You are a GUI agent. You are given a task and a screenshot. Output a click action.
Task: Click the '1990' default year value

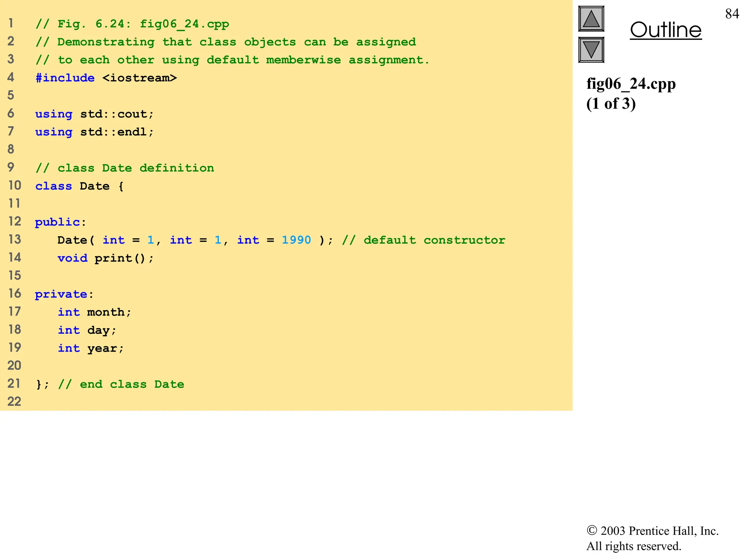click(296, 240)
